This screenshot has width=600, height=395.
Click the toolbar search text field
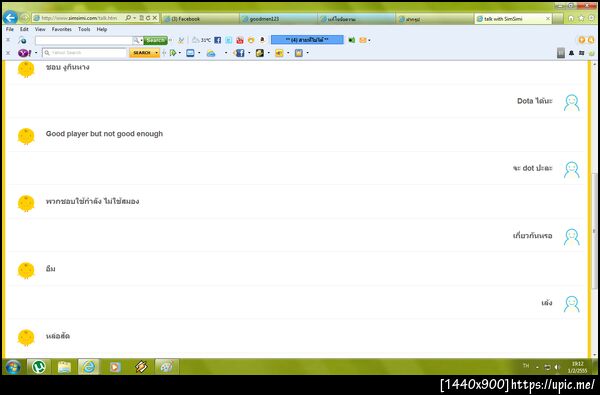(x=84, y=40)
